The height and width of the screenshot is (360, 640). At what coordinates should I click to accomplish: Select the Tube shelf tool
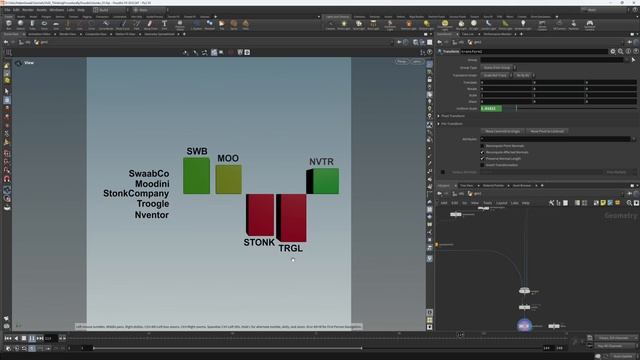[x=32, y=25]
